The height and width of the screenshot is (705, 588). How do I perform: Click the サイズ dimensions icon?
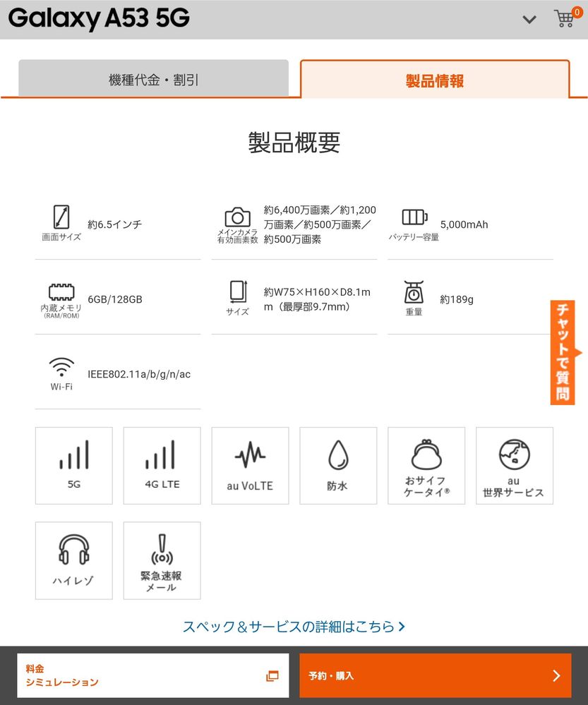coord(238,291)
